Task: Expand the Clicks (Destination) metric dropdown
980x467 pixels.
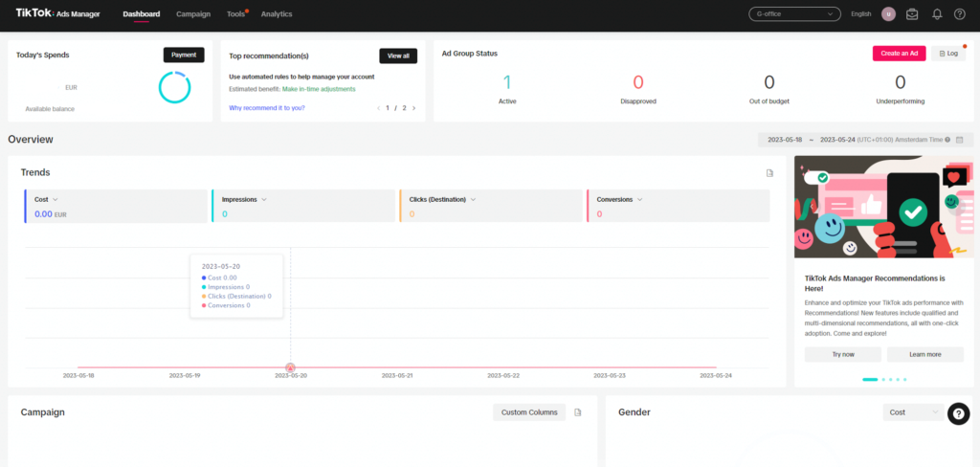Action: pos(473,199)
